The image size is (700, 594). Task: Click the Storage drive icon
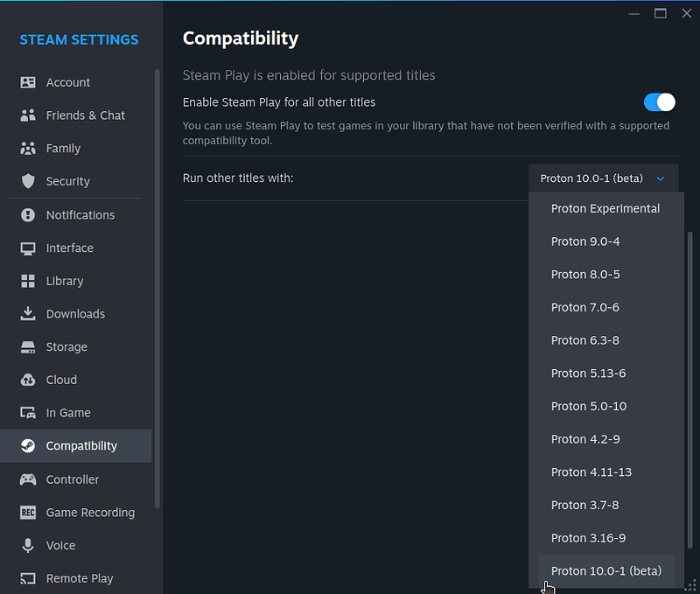[x=28, y=347]
